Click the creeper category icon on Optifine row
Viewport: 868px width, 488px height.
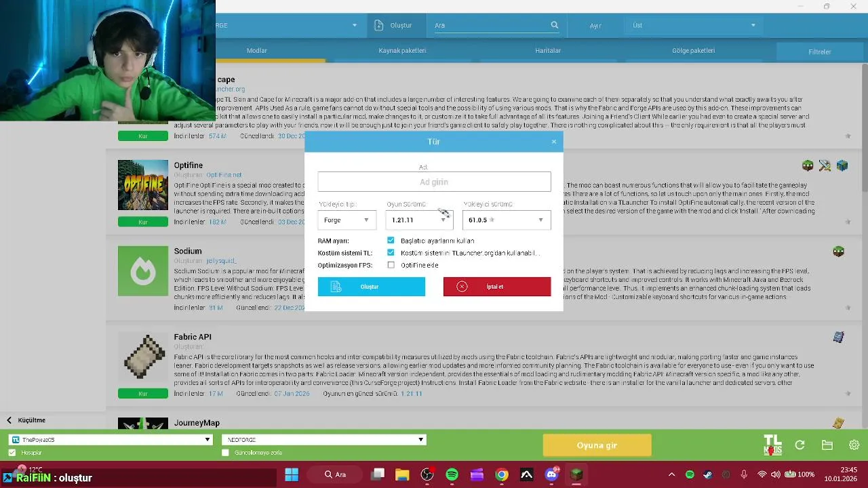[808, 165]
